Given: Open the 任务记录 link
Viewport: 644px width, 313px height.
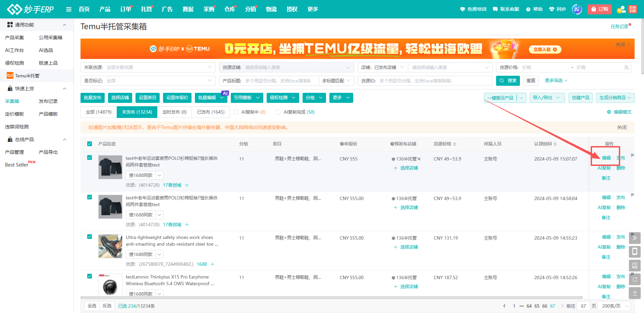Looking at the screenshot, I should pyautogui.click(x=620, y=26).
